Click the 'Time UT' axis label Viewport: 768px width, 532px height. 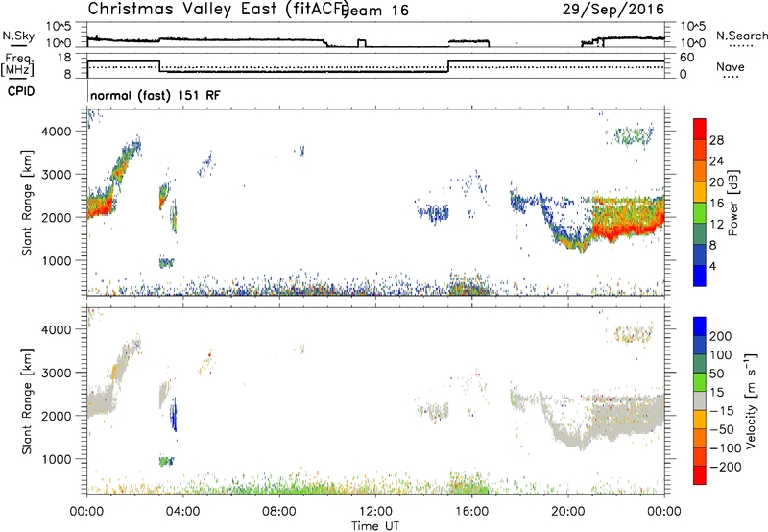(x=375, y=526)
